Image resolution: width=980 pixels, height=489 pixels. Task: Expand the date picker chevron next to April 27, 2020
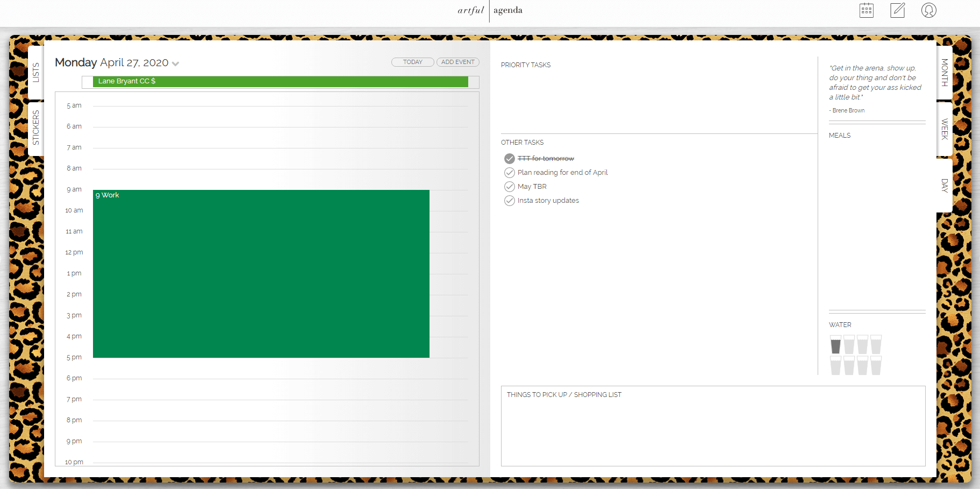pos(175,64)
